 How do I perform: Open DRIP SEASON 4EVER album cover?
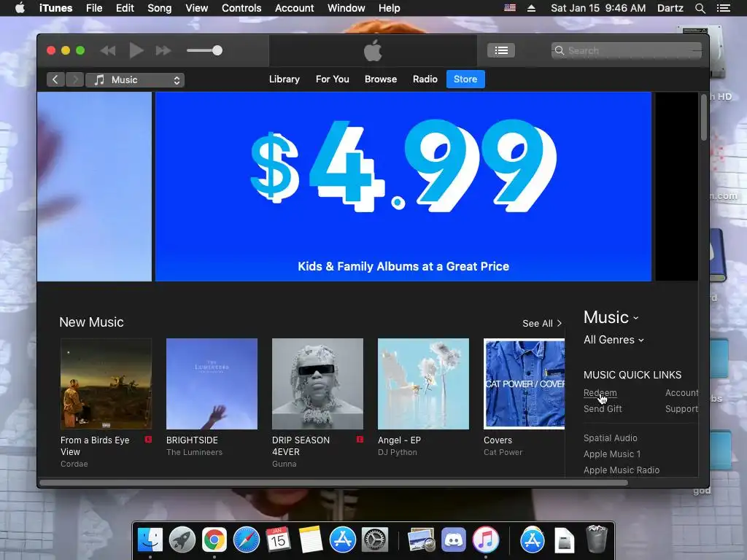tap(317, 384)
